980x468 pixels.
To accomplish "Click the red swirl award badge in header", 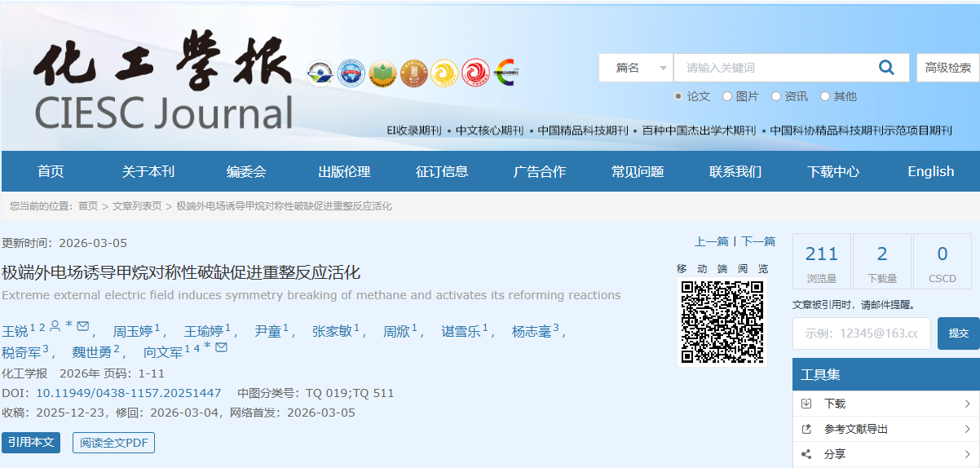I will click(475, 73).
